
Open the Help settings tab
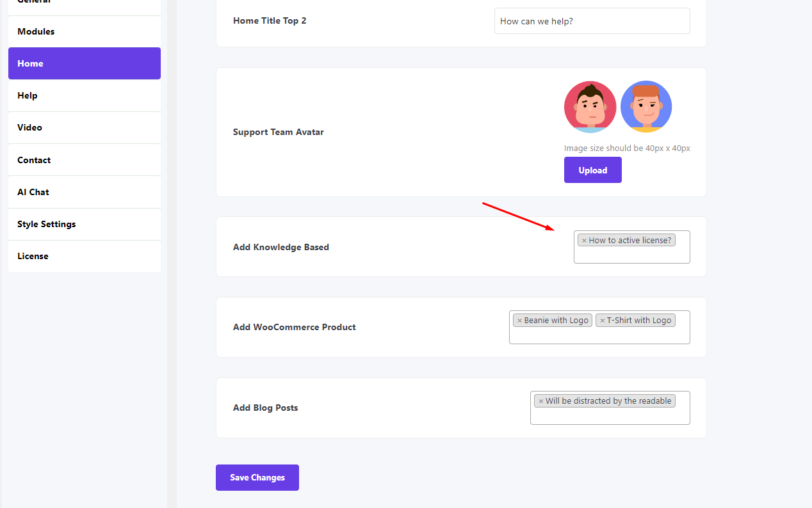(84, 95)
